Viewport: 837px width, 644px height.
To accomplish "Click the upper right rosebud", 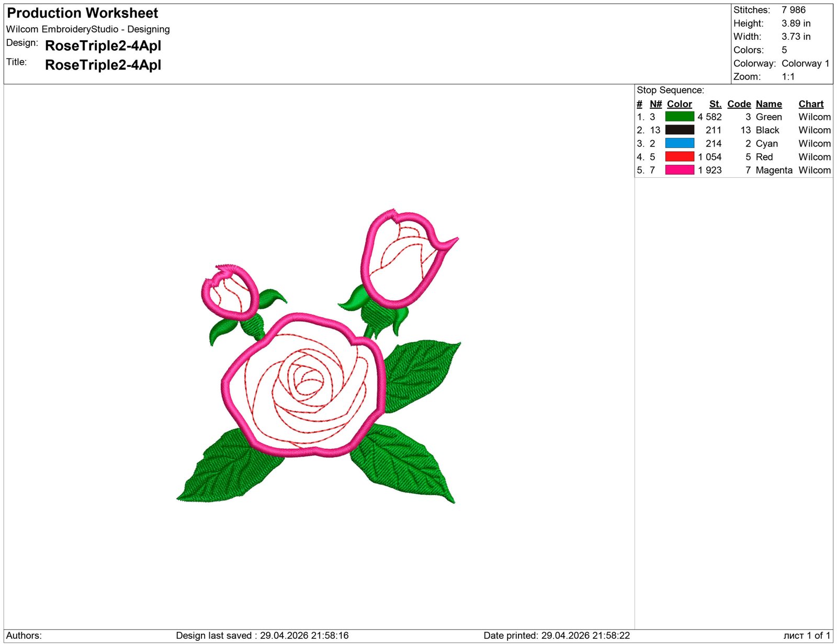I will (405, 259).
